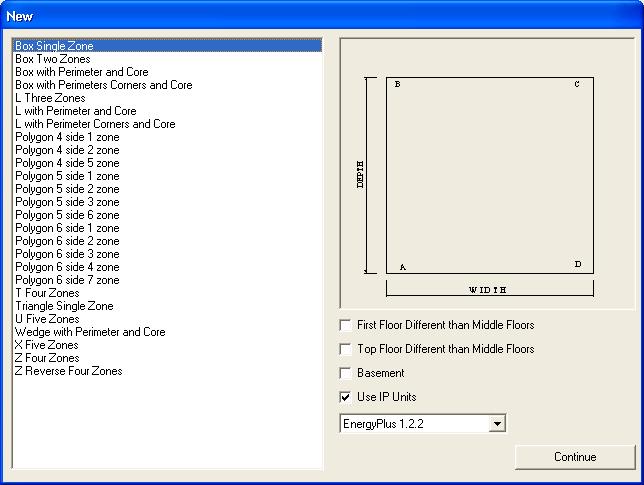Click the Continue button
The width and height of the screenshot is (644, 485).
tap(575, 457)
